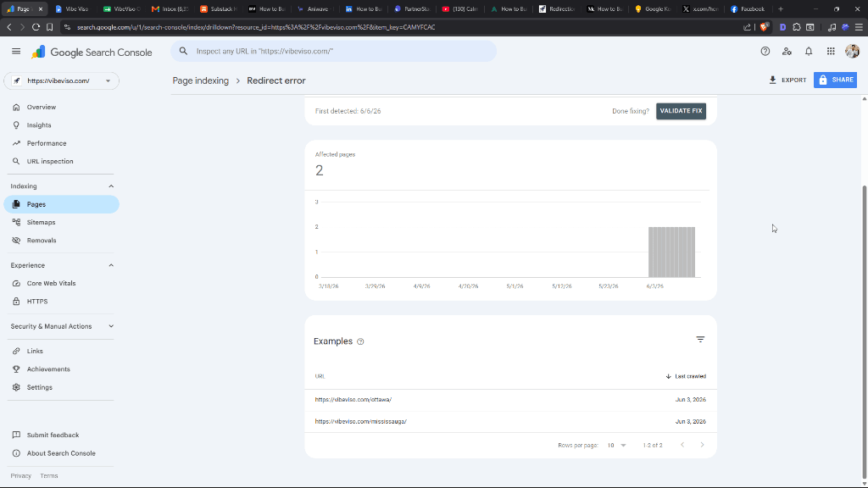Open Achievements in sidebar
868x488 pixels.
pyautogui.click(x=61, y=369)
